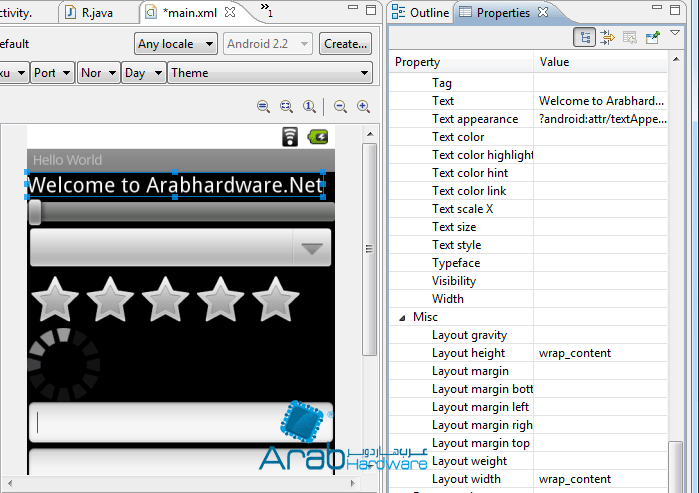699x493 pixels.
Task: Click canvas scrollbar up arrow
Action: point(370,134)
